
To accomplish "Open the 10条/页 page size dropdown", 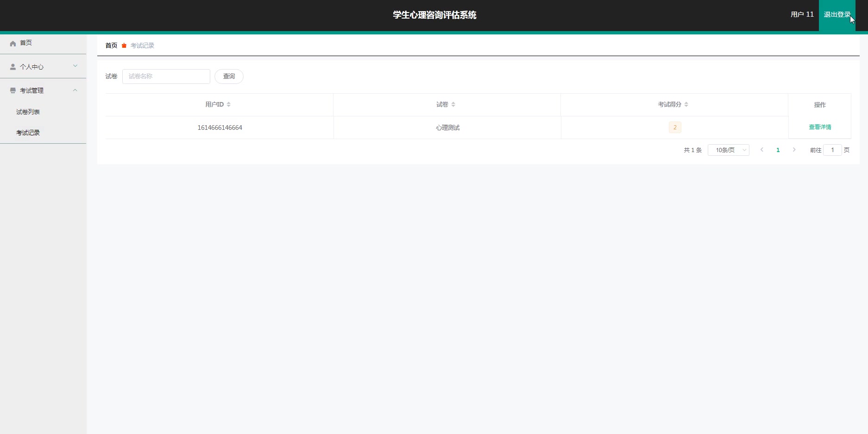I will (729, 150).
